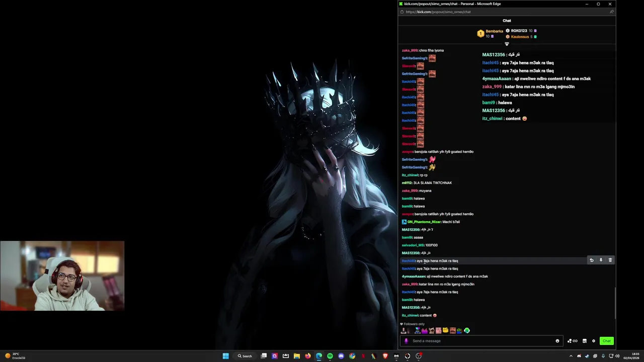Click the purple microphone icon in message box

click(406, 341)
